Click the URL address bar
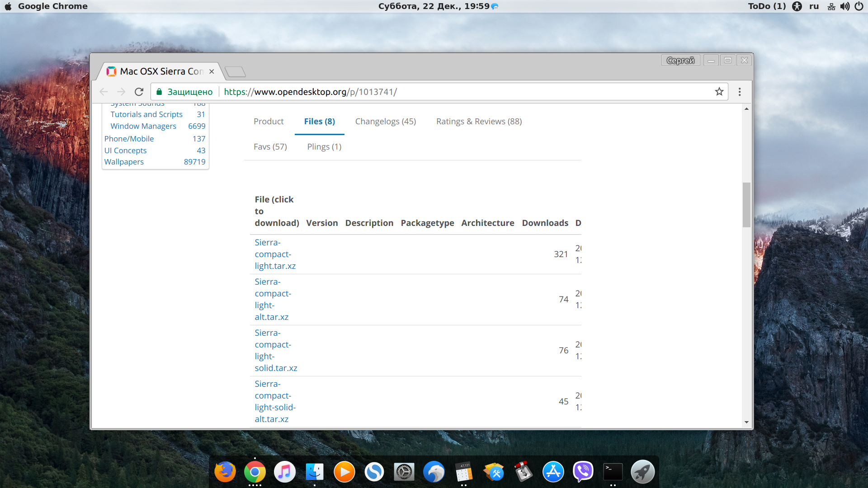This screenshot has height=488, width=868. tap(466, 92)
